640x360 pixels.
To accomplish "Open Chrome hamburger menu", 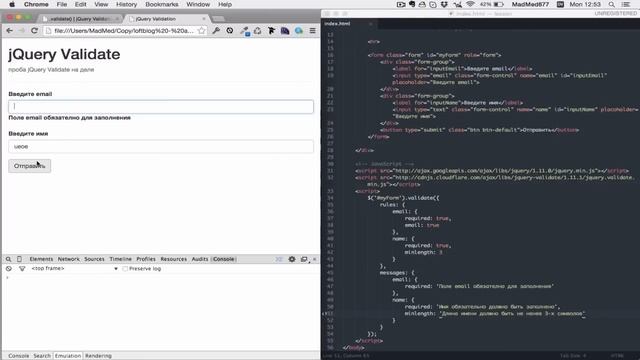I will [x=313, y=31].
